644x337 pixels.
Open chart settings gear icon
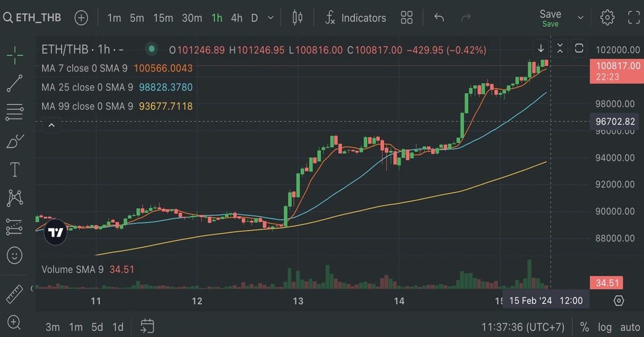(608, 18)
